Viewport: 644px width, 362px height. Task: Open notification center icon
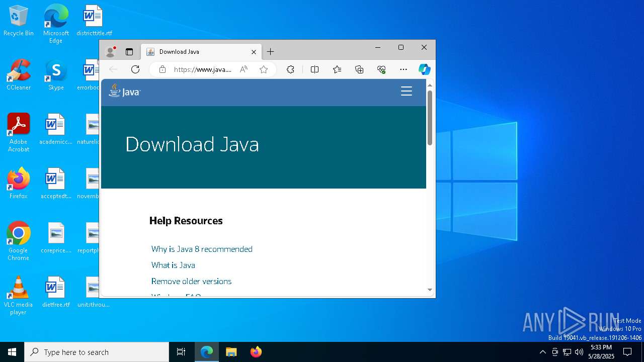(x=627, y=352)
